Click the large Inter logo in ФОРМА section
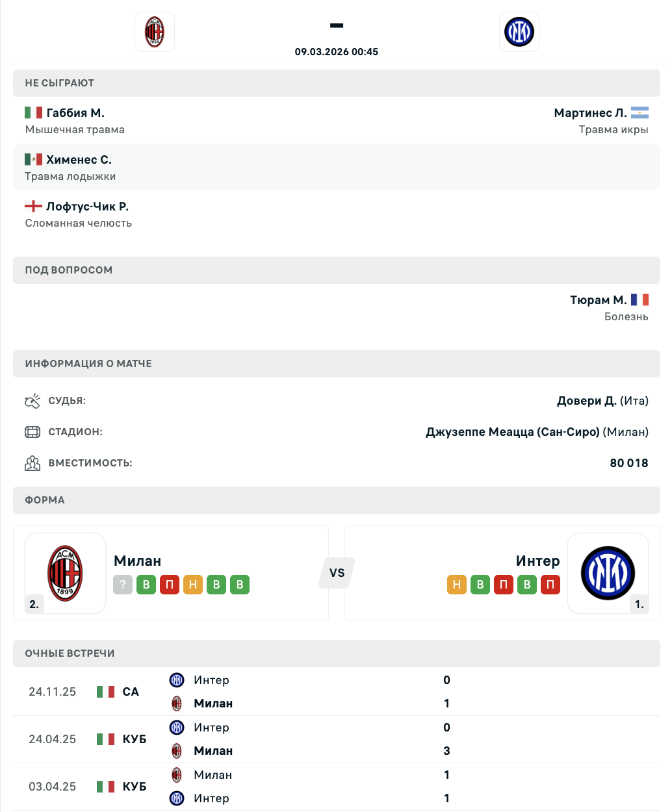Image resolution: width=672 pixels, height=812 pixels. [608, 573]
